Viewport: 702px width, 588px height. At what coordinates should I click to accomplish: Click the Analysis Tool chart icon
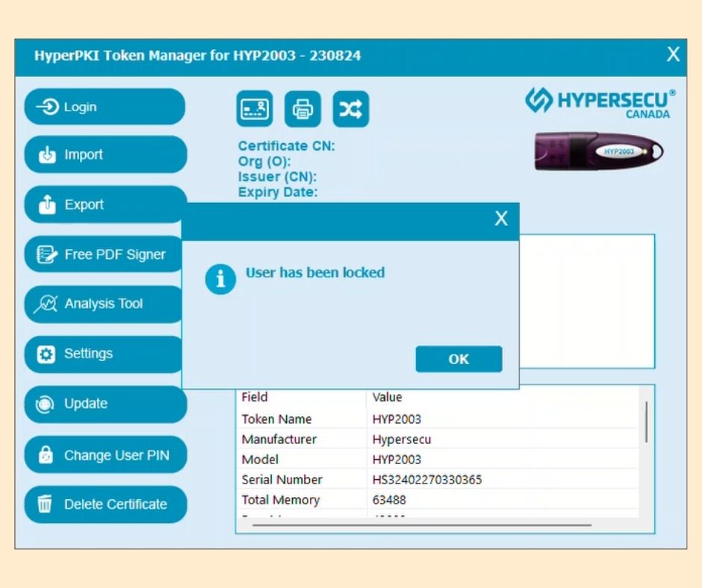[x=46, y=304]
